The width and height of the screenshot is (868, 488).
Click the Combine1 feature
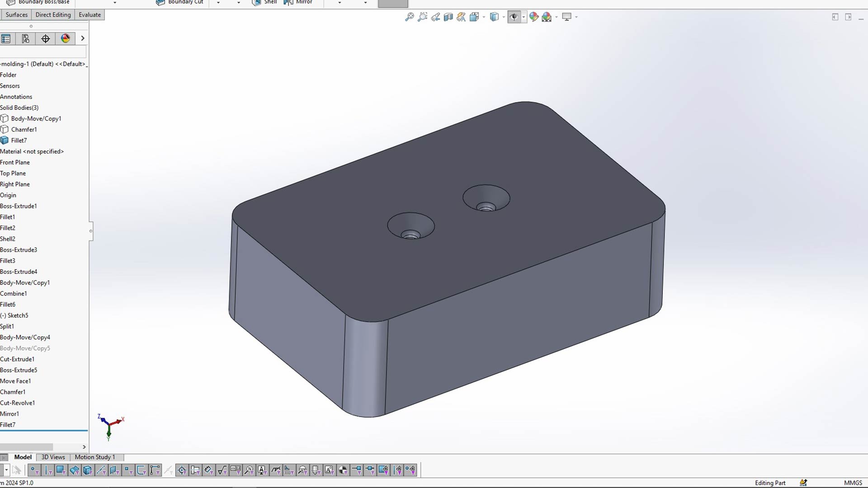click(14, 294)
